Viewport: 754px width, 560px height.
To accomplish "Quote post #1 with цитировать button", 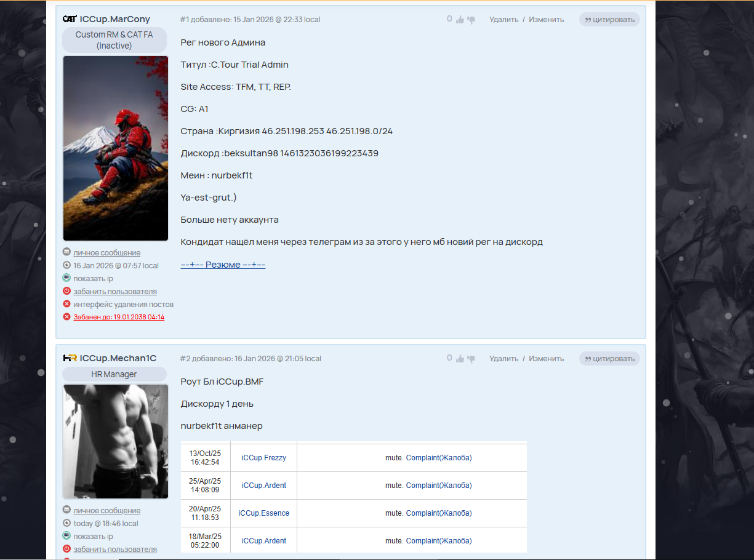I will tap(609, 19).
